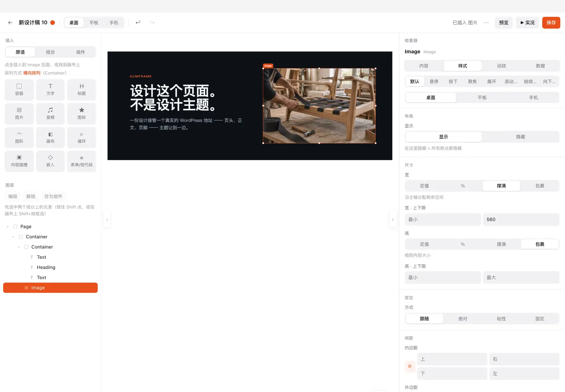565x392 pixels.
Task: Click 存为组件 in the layers panel
Action: coord(53,197)
